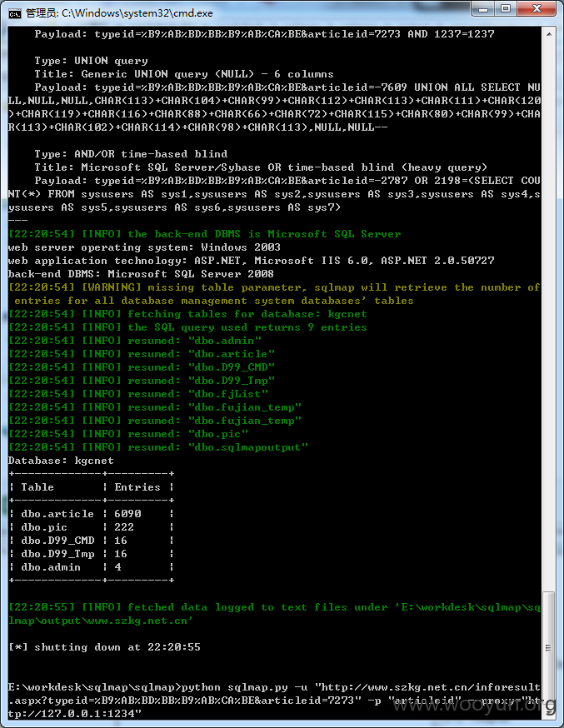Click "the SQL query used returns 9 entries"

(x=187, y=327)
